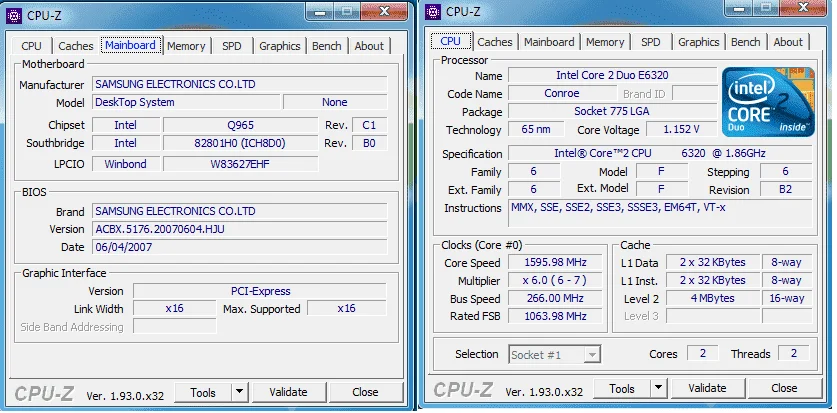Click the Manufacturer field SAMSUNG ELECTRONICS CO.LTD
Viewport: 837px width, 413px height.
(x=240, y=84)
